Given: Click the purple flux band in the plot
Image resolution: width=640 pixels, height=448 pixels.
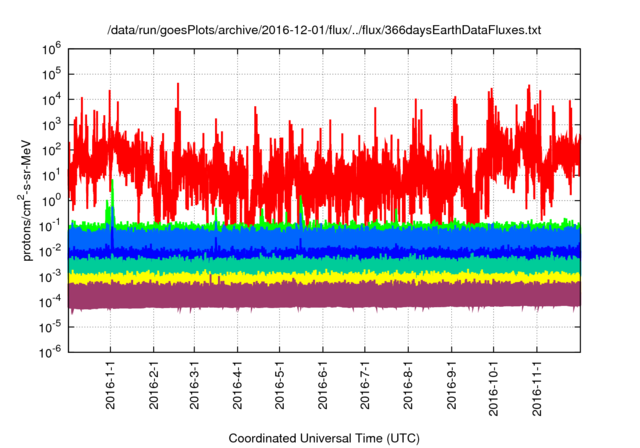Looking at the screenshot, I should coord(324,296).
